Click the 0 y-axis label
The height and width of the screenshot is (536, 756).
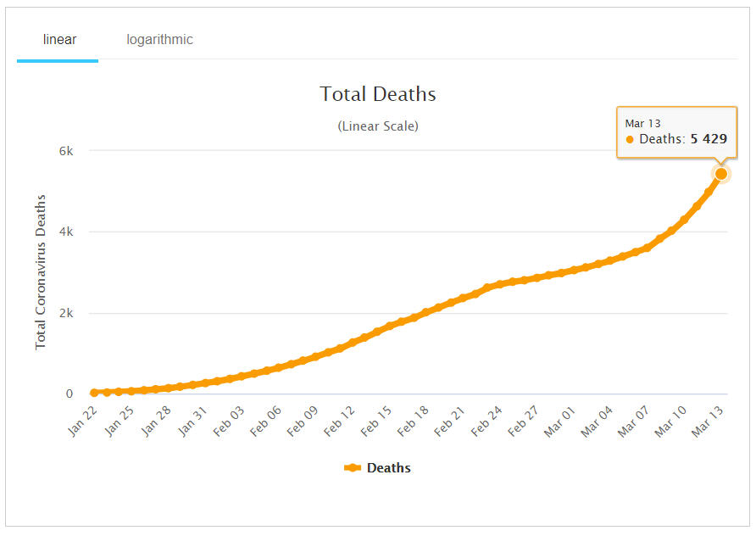click(x=69, y=394)
